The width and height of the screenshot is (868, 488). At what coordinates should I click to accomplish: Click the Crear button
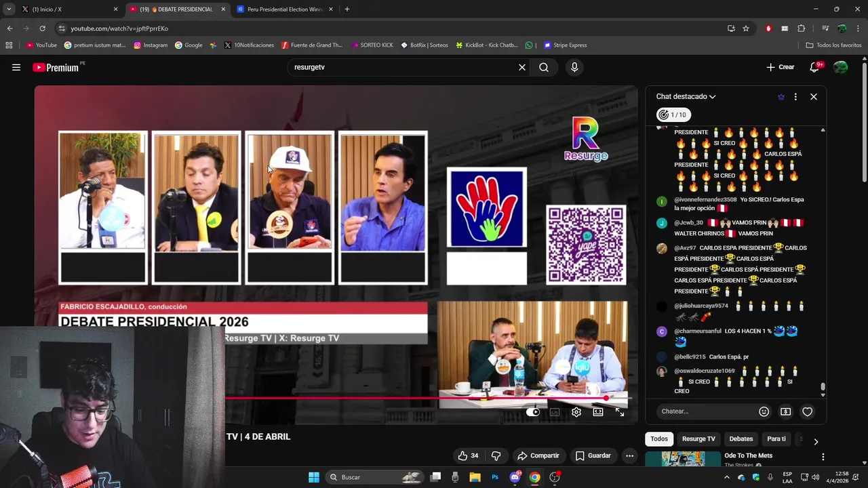[781, 67]
